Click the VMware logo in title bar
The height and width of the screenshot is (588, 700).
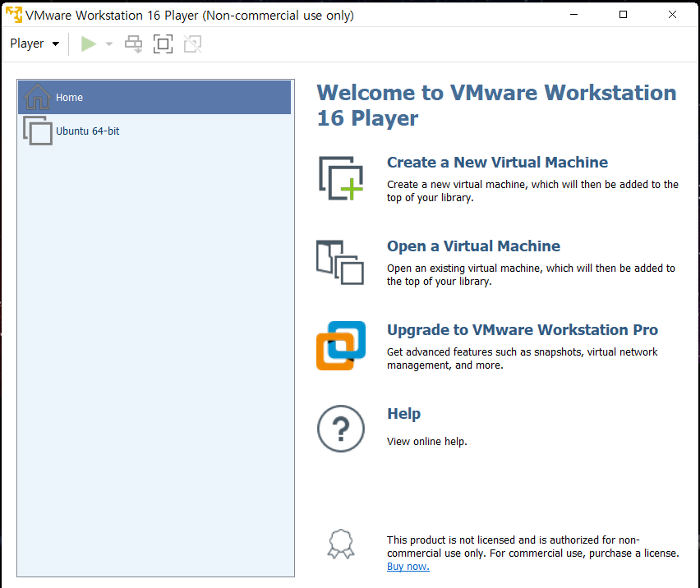point(14,15)
